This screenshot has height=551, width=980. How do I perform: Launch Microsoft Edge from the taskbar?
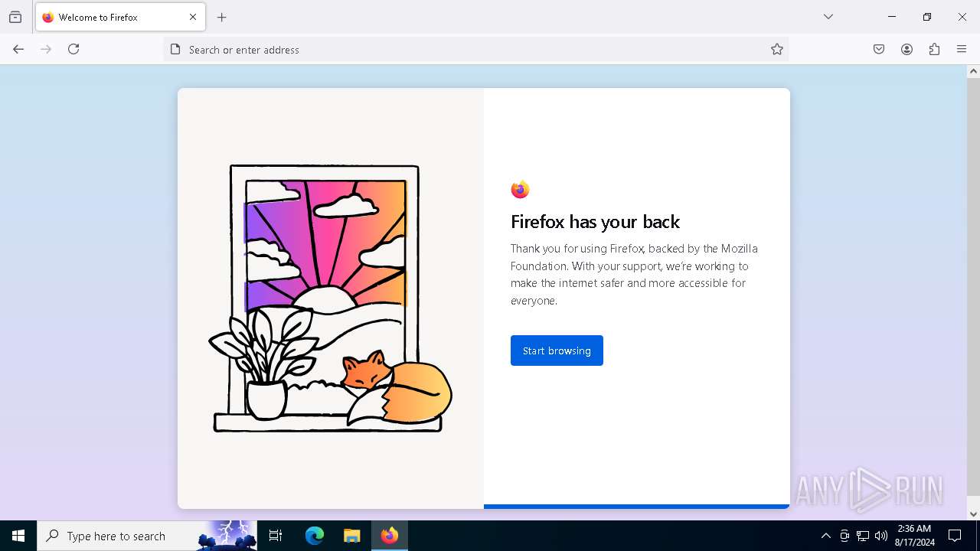click(x=315, y=536)
